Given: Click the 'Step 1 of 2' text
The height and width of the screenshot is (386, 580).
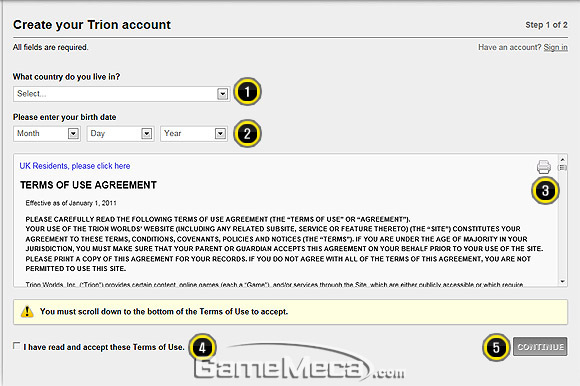Looking at the screenshot, I should point(546,25).
